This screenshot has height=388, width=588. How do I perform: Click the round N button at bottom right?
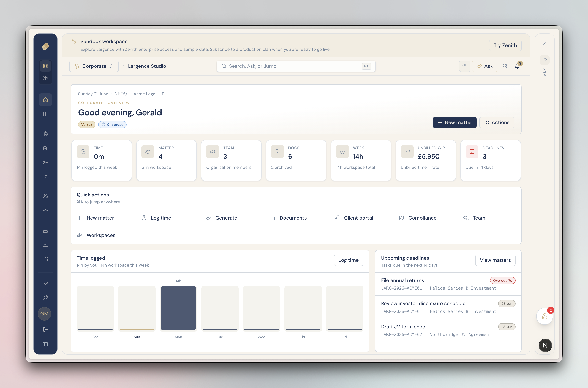(545, 345)
